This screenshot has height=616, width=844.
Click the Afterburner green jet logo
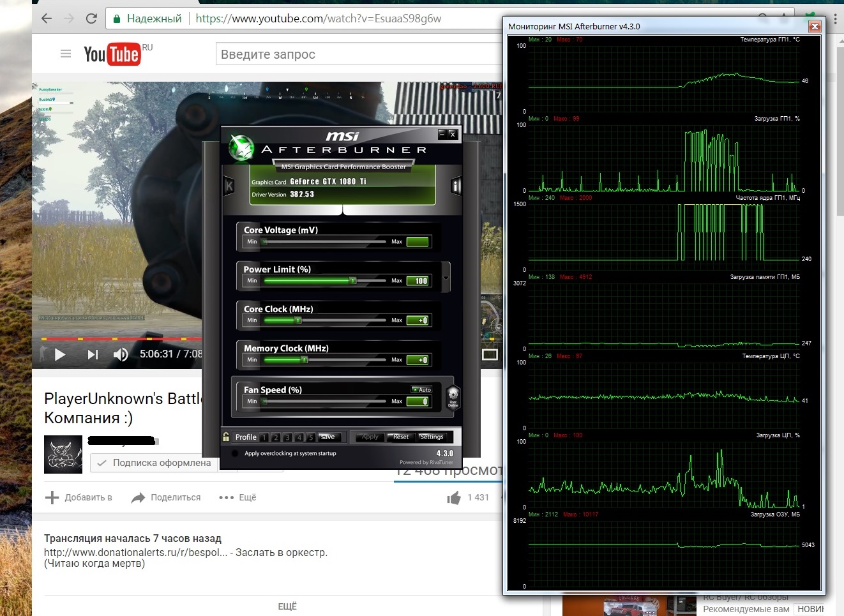241,147
